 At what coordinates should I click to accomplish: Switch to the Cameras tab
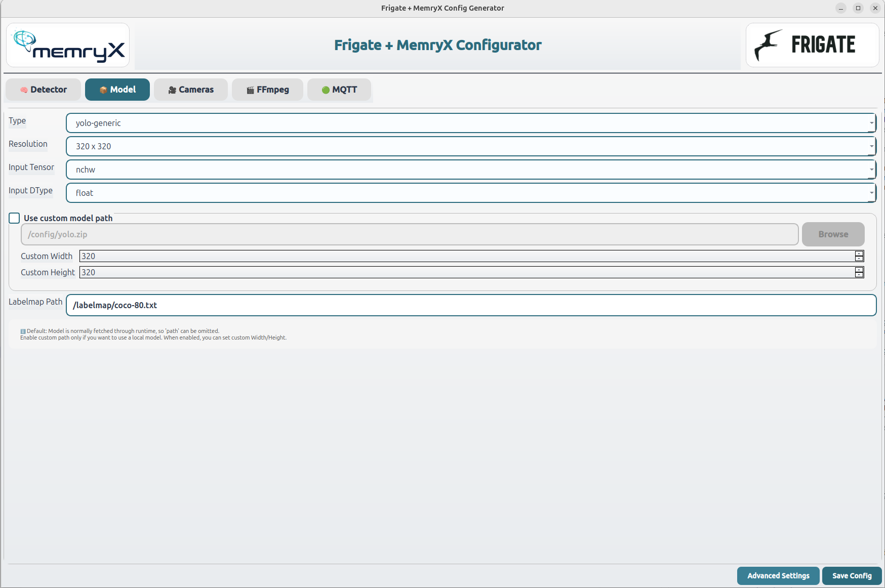(x=191, y=90)
